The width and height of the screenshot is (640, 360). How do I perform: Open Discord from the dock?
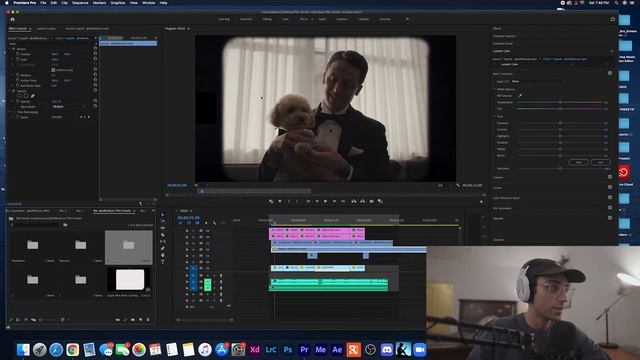387,350
